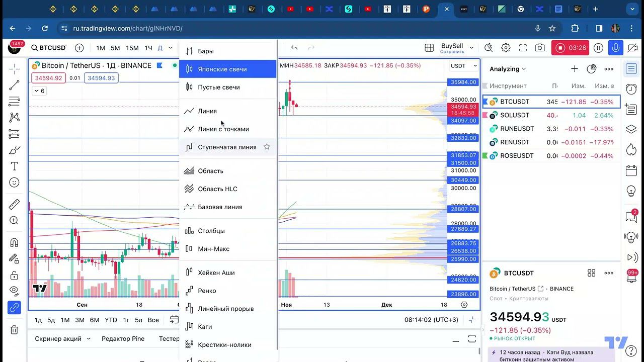Select the zoom in tool
Viewport: 644px width, 362px height.
[x=14, y=220]
